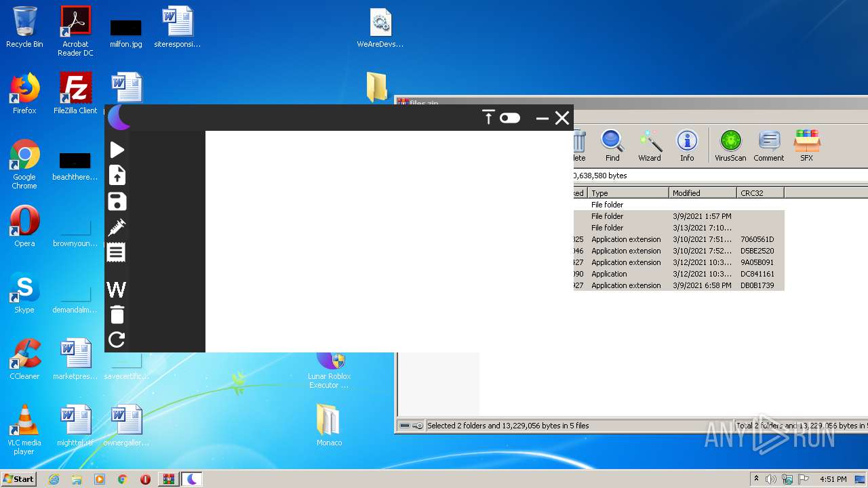Viewport: 868px width, 488px height.
Task: Click the Info button in WinRAR toolbar
Action: point(687,146)
